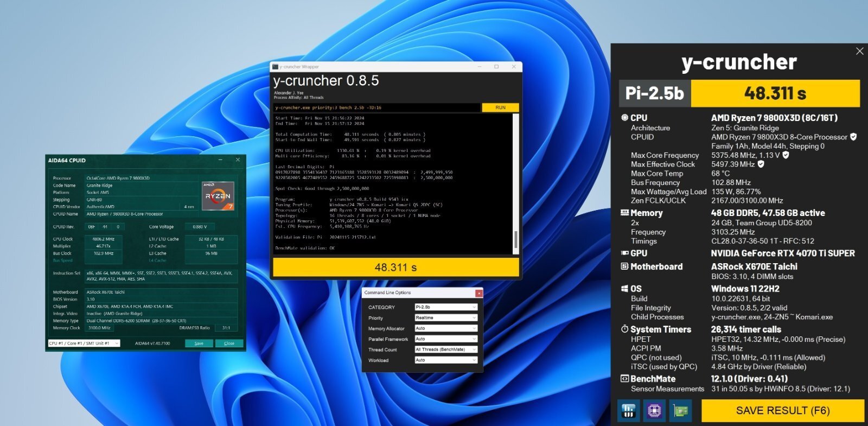Click the CL28.0-37-36-50 1T timings value
Viewport: 868px width, 426px height.
(x=762, y=241)
